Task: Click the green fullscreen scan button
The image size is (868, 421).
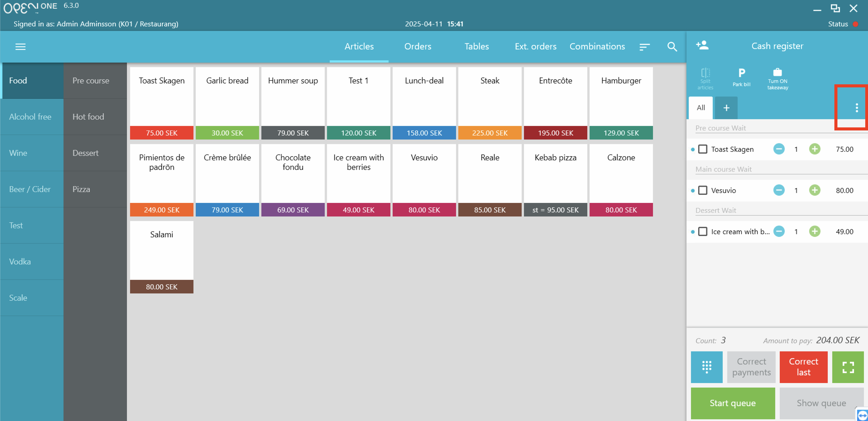Action: (848, 367)
